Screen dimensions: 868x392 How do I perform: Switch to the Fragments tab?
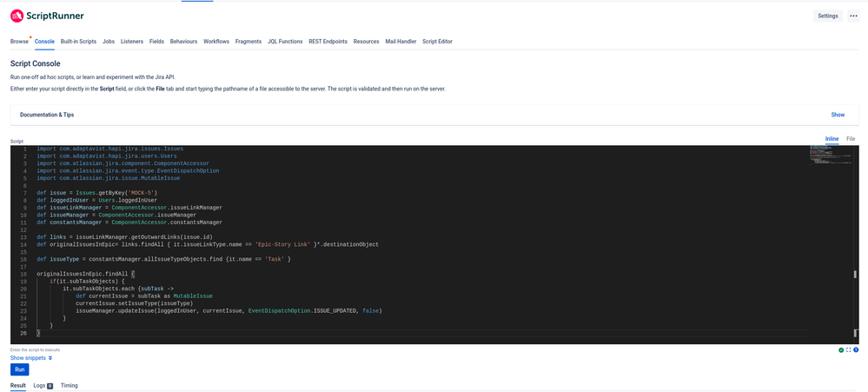click(x=248, y=42)
